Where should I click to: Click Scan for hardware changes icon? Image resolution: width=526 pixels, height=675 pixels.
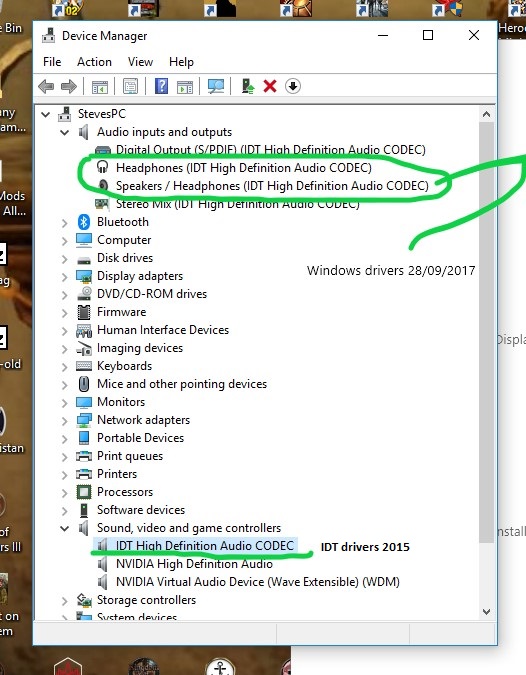pos(216,86)
